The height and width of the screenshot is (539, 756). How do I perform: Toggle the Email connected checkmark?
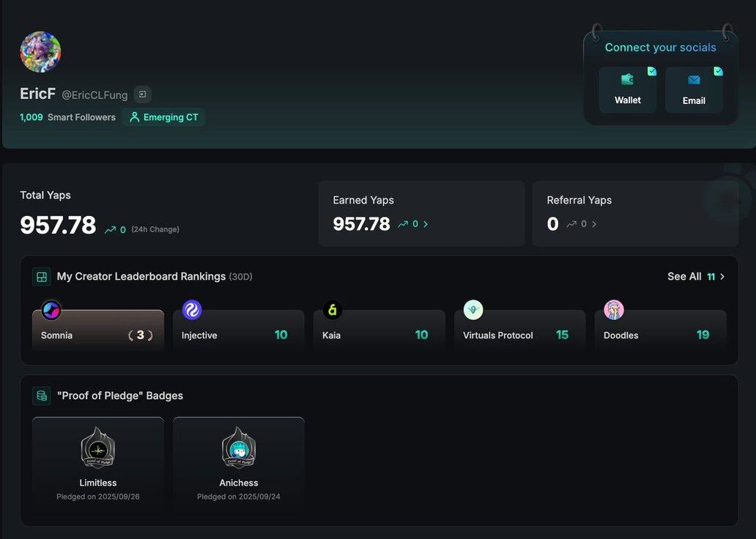718,72
